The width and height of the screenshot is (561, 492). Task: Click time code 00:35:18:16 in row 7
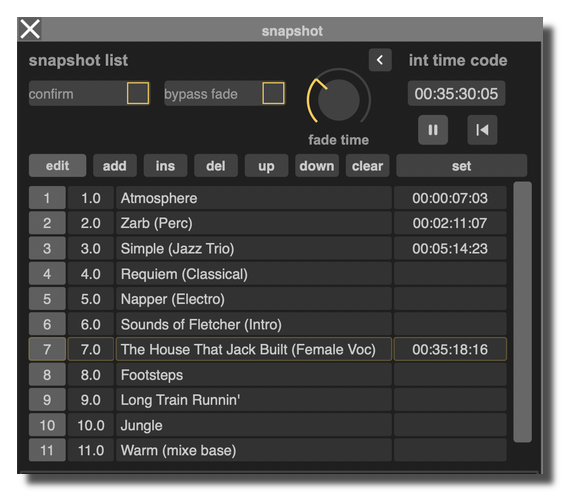pyautogui.click(x=450, y=349)
